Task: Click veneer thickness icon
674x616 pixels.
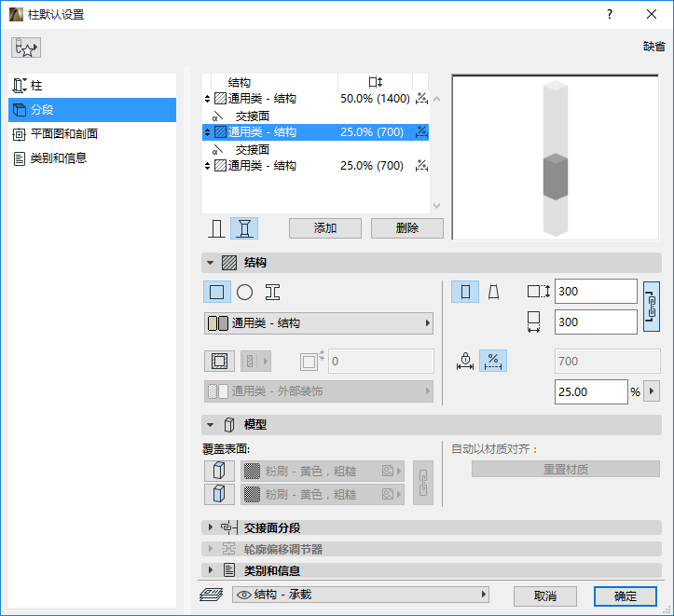Action: pyautogui.click(x=311, y=361)
